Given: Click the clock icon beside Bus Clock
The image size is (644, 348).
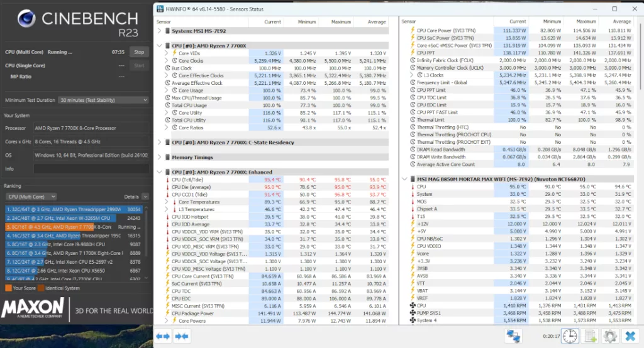Looking at the screenshot, I should pyautogui.click(x=167, y=68).
